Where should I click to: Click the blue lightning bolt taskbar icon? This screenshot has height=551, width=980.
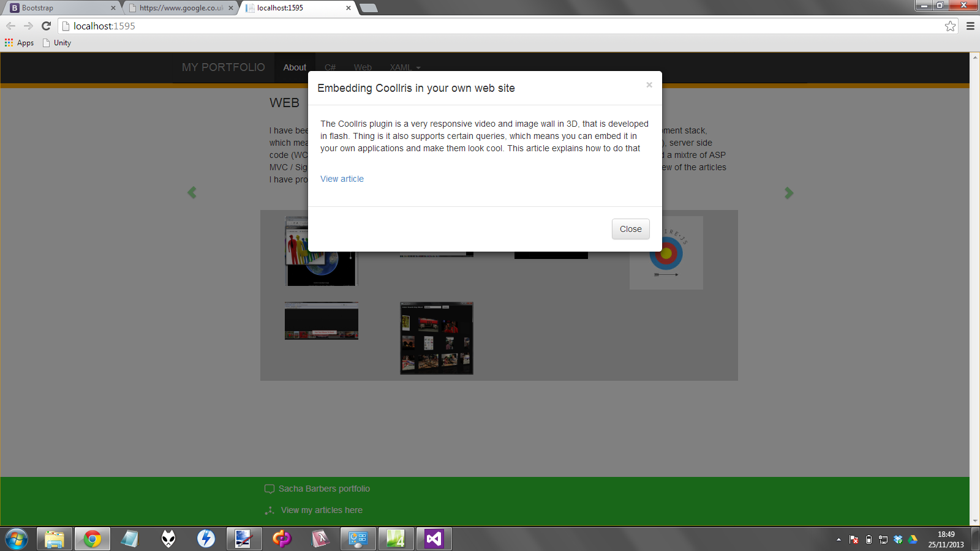206,539
